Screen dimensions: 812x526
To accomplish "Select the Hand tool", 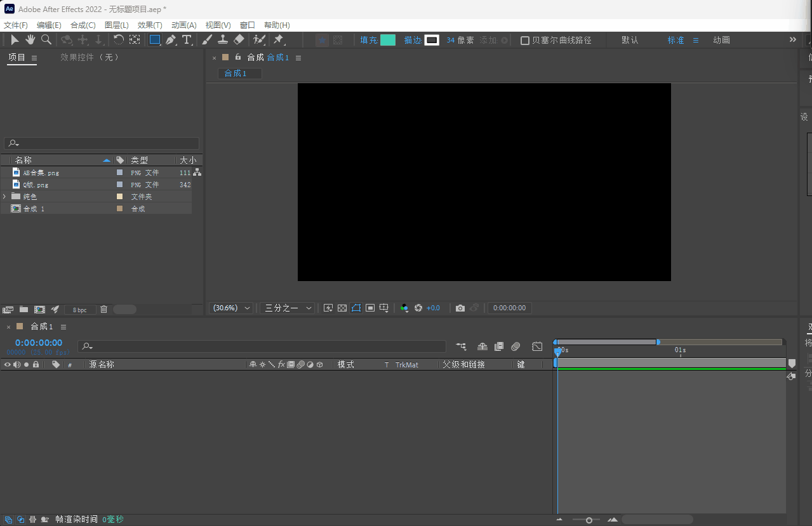I will click(30, 40).
